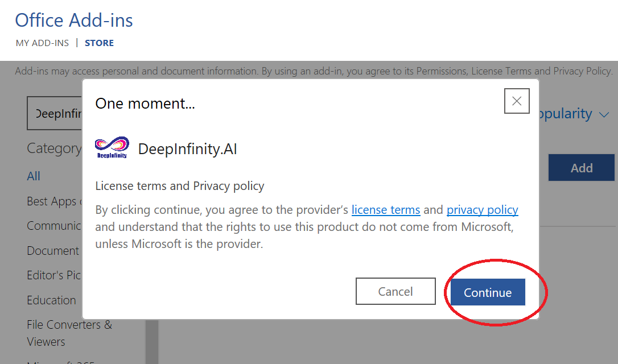The height and width of the screenshot is (364, 618).
Task: Click the Document category
Action: tap(53, 250)
